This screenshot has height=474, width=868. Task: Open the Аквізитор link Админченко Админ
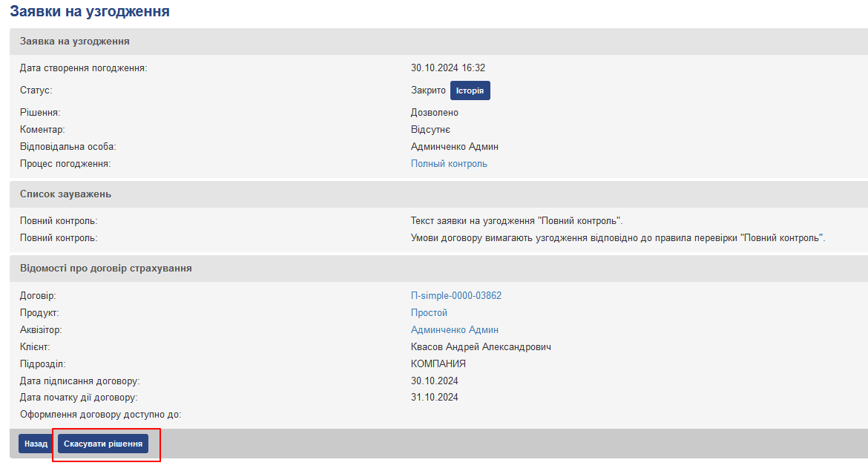pyautogui.click(x=454, y=330)
